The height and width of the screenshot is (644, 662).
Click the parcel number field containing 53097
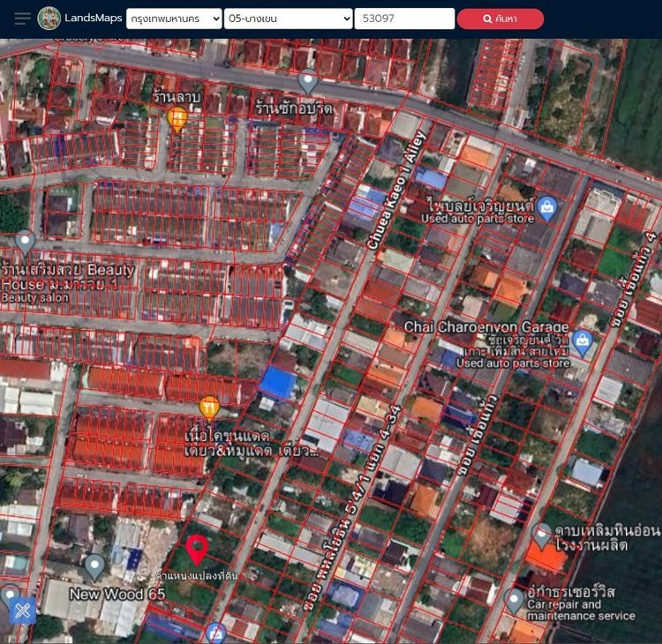pos(404,19)
